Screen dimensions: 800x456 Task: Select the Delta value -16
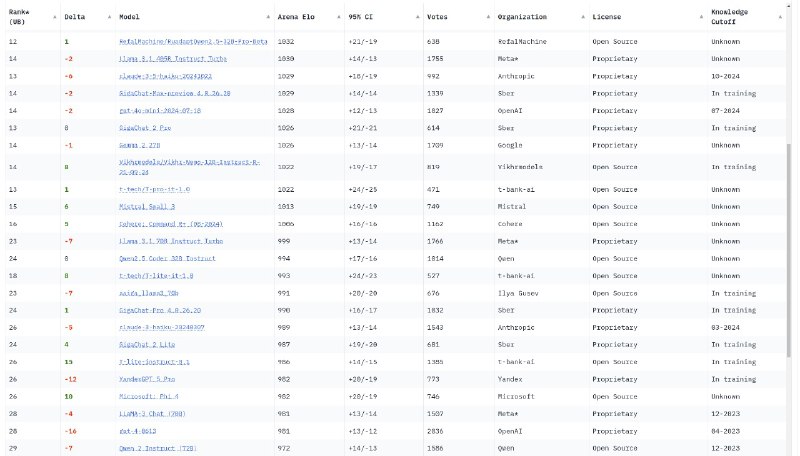click(70, 431)
